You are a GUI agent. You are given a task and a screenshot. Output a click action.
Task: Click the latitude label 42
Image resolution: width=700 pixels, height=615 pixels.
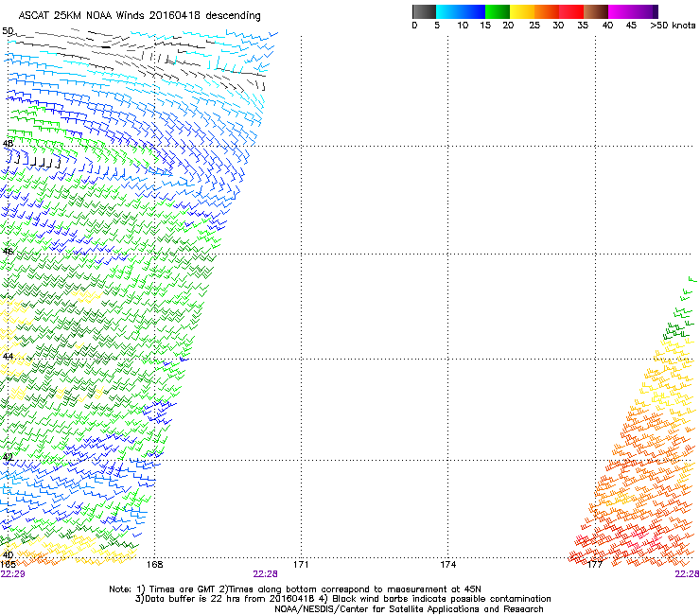click(x=8, y=457)
